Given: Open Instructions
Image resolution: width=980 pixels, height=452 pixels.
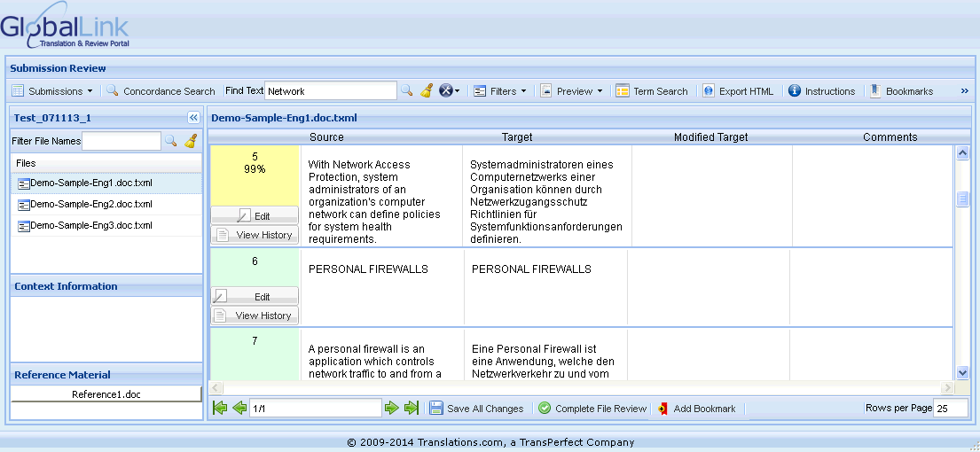Looking at the screenshot, I should 822,91.
